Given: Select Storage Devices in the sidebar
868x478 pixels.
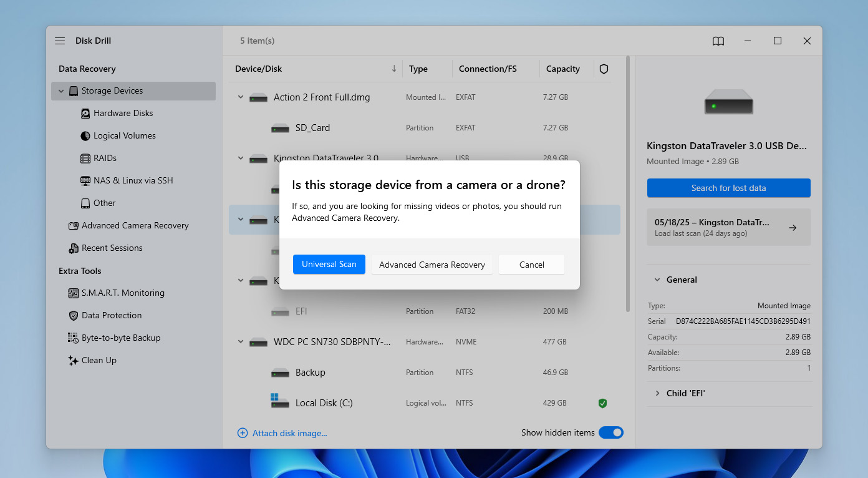Looking at the screenshot, I should coord(133,91).
